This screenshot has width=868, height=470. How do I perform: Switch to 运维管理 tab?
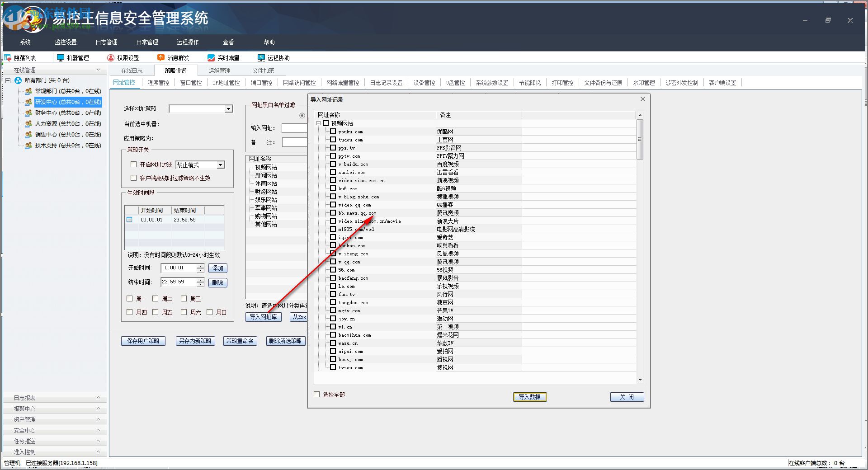(219, 70)
